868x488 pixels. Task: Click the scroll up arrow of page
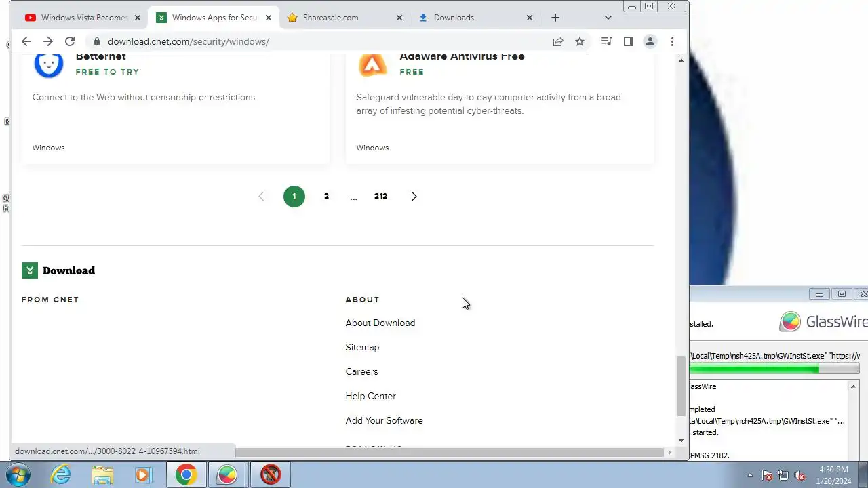(681, 61)
